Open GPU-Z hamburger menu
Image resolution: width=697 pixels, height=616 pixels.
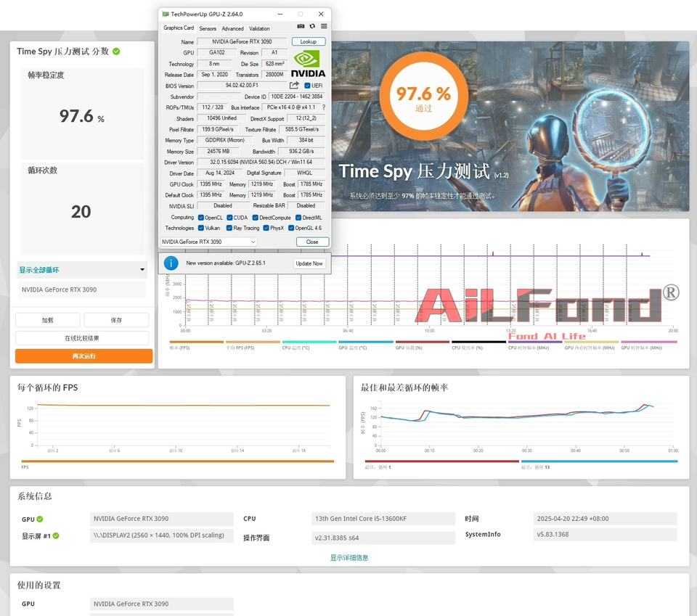(x=324, y=26)
